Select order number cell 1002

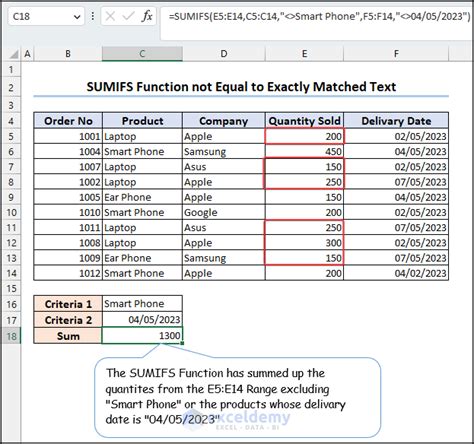tap(68, 182)
